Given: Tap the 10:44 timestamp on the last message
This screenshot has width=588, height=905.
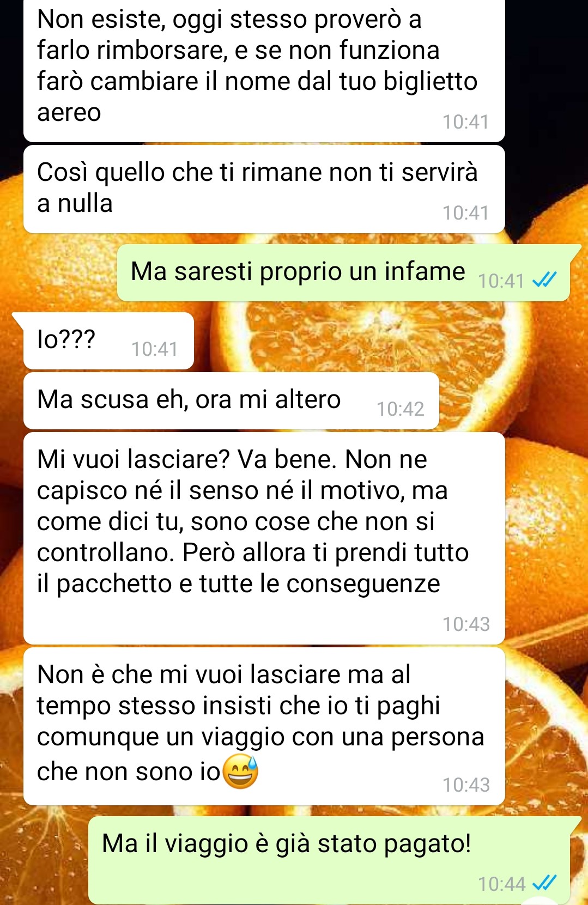Looking at the screenshot, I should pyautogui.click(x=501, y=884).
